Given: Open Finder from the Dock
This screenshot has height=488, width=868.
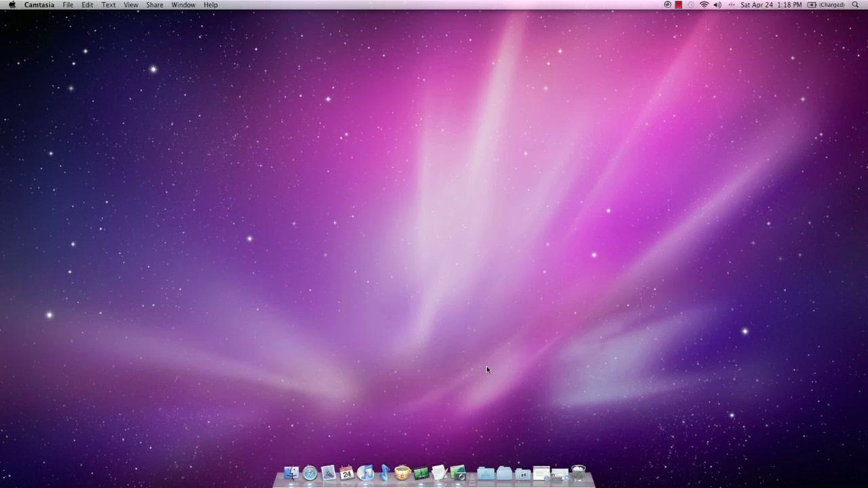Looking at the screenshot, I should pos(291,473).
